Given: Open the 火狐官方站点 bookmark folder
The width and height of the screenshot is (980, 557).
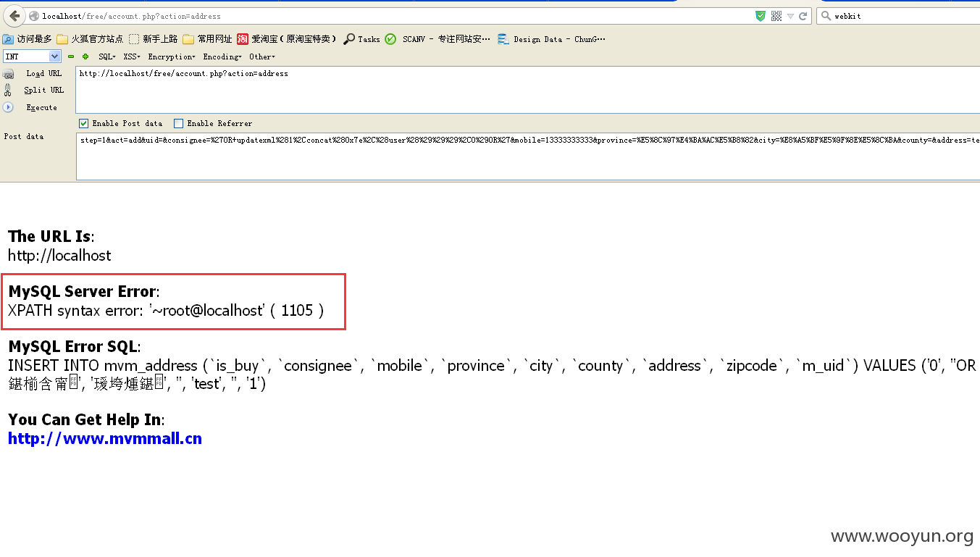Looking at the screenshot, I should [x=91, y=39].
